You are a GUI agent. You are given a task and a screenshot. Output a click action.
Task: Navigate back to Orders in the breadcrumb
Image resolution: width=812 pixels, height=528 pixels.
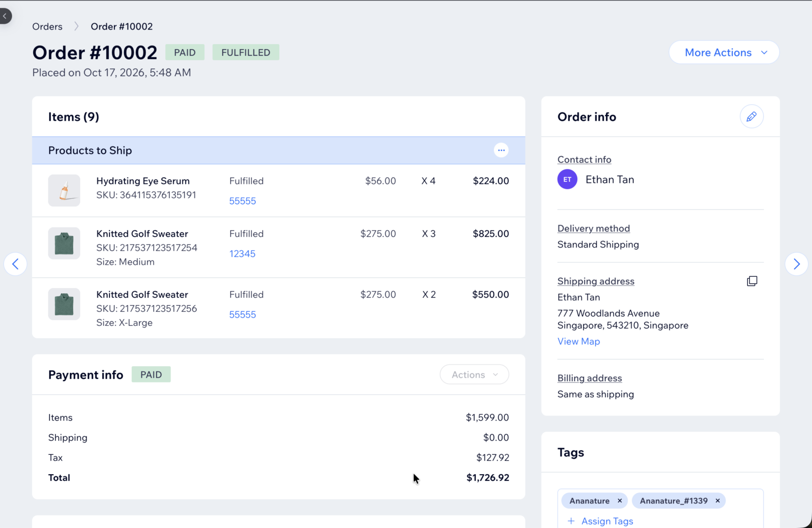tap(47, 26)
